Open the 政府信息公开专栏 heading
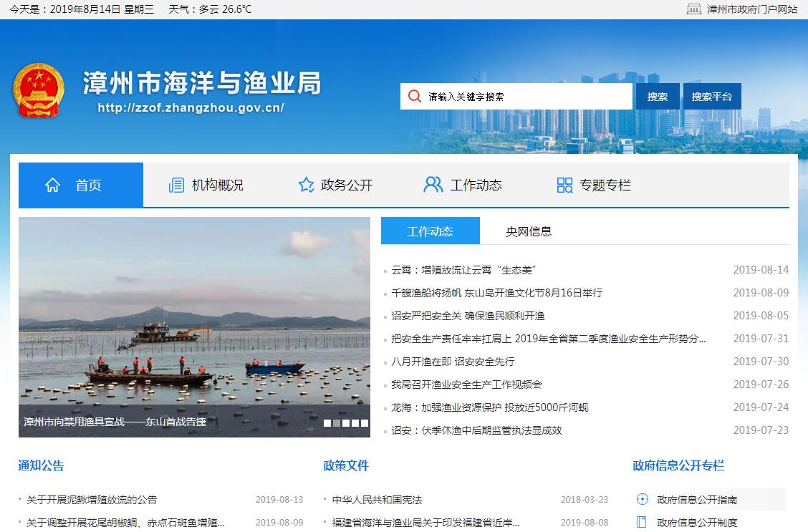808x532 pixels. (678, 465)
